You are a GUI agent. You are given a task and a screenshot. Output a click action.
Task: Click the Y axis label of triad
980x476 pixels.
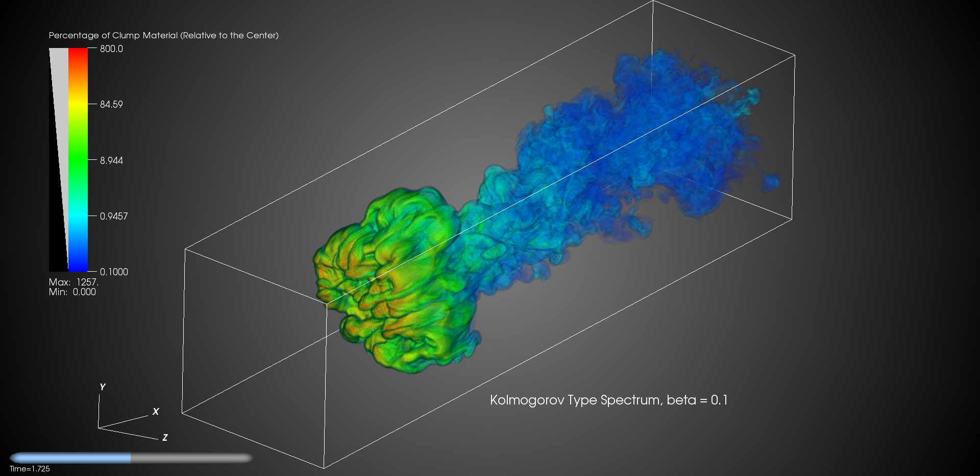(103, 387)
